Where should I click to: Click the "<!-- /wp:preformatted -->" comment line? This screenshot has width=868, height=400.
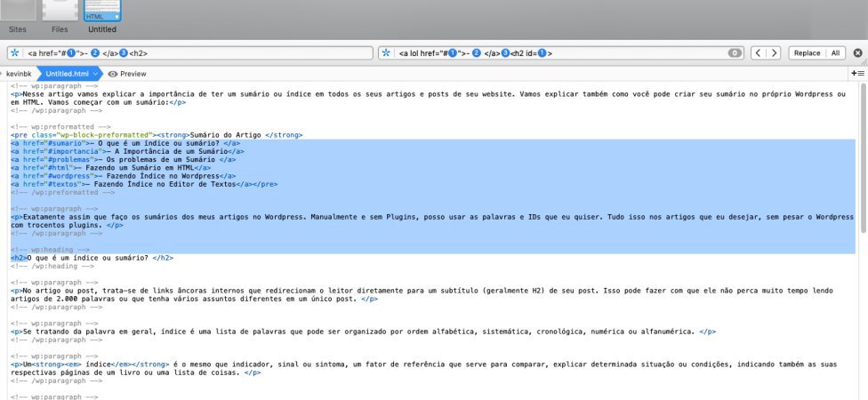(x=62, y=193)
